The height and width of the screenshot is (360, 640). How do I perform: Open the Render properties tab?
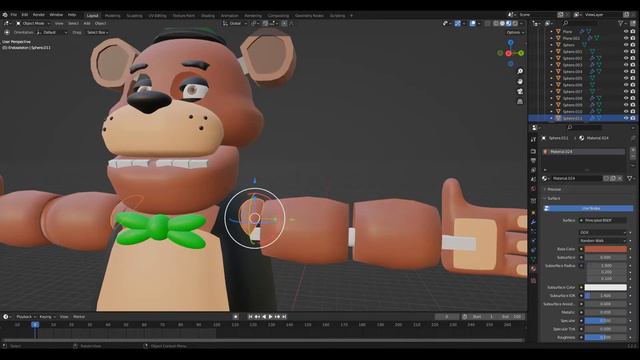533,151
